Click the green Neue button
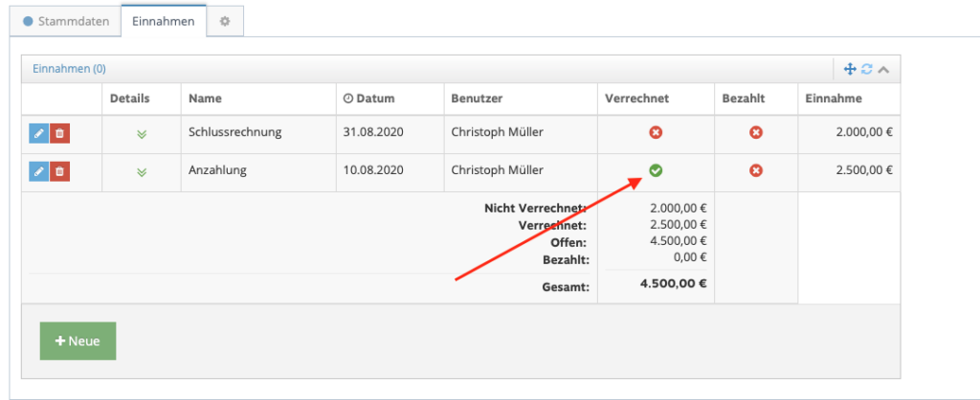This screenshot has height=400, width=980. (x=78, y=342)
